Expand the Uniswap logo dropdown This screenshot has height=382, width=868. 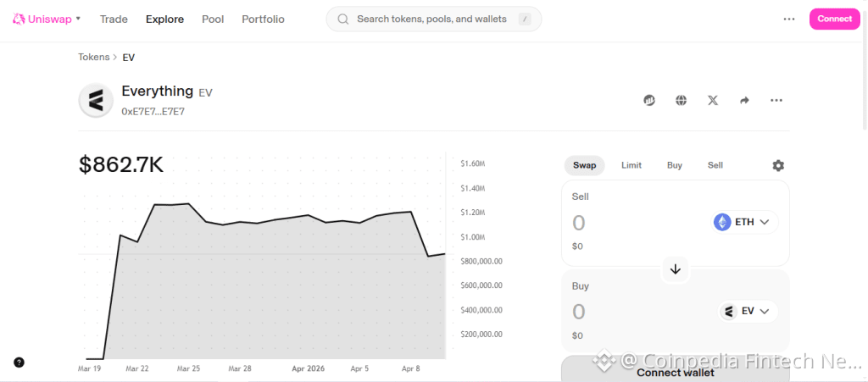(x=78, y=19)
